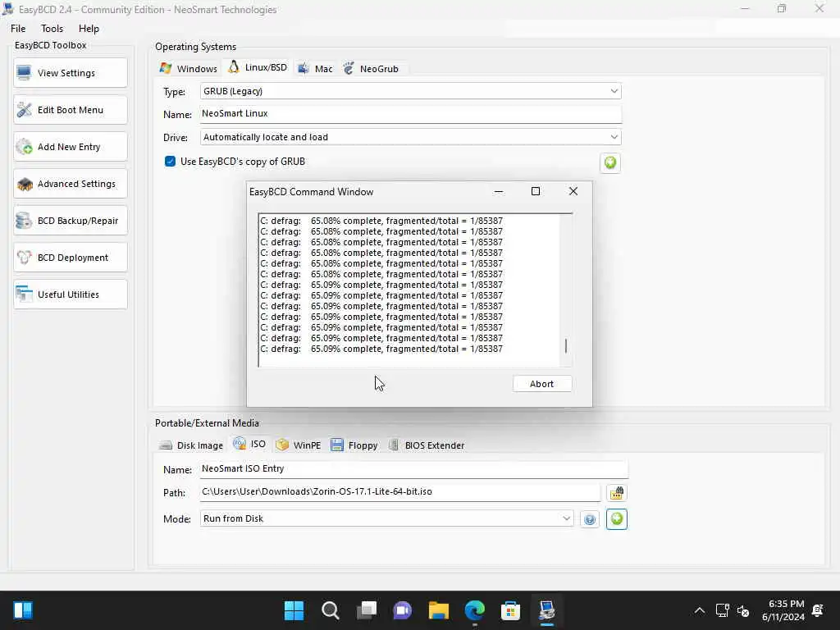
Task: Click the View Settings monitor icon
Action: (x=24, y=73)
